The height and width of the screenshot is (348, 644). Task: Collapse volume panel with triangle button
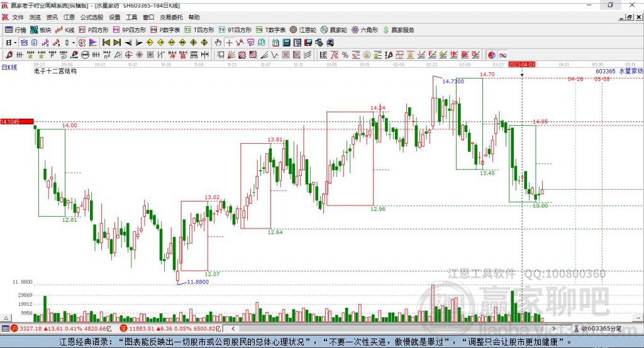[x=6, y=318]
